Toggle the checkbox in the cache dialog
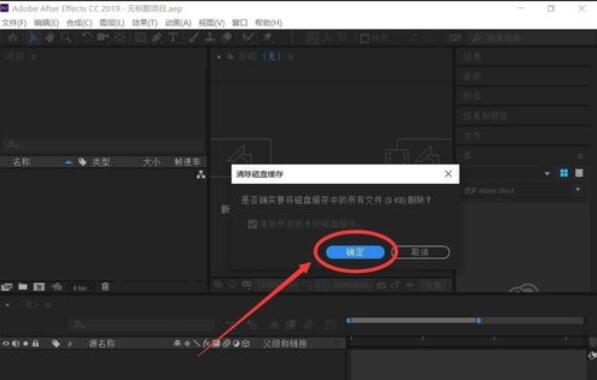This screenshot has width=597, height=380. [252, 224]
